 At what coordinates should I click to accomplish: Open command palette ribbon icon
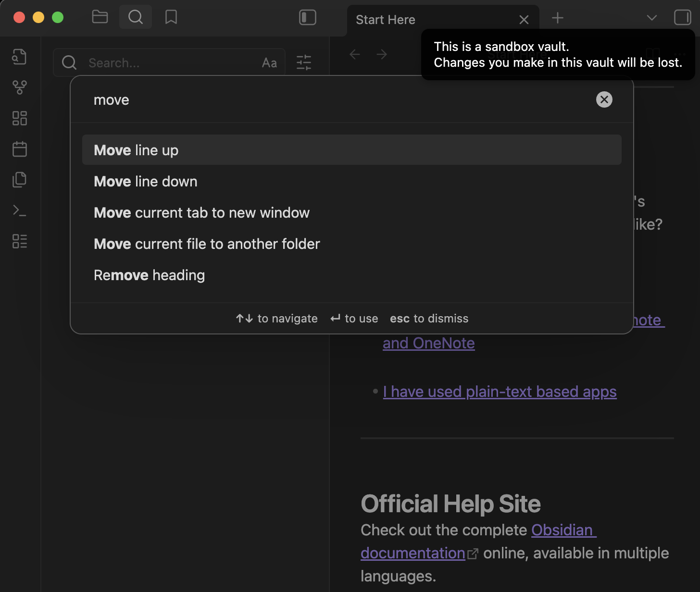19,210
